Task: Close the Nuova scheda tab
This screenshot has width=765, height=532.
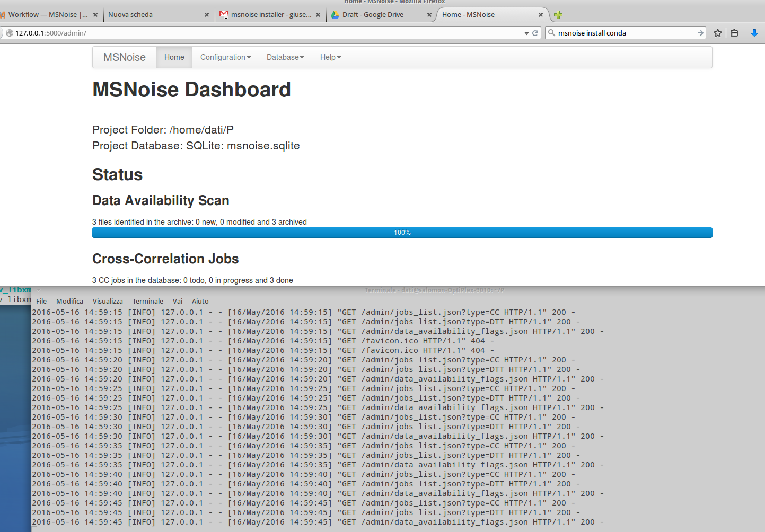Action: point(207,15)
